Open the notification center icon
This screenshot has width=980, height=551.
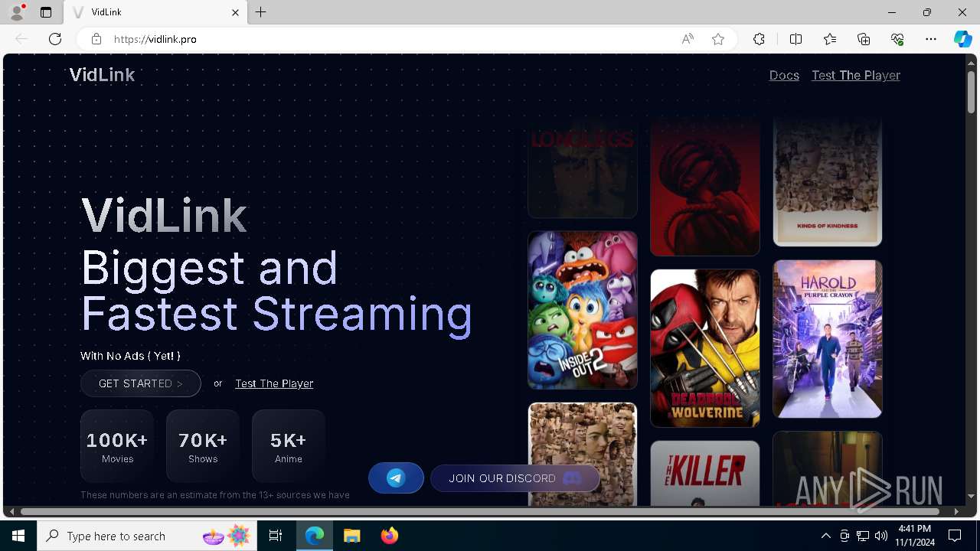click(955, 536)
